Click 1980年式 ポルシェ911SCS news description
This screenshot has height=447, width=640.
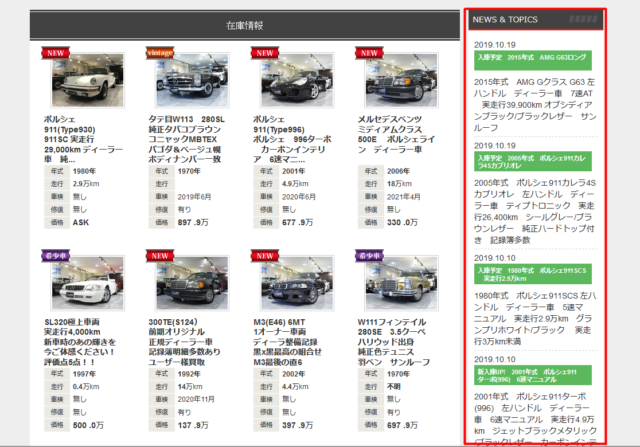(x=535, y=318)
